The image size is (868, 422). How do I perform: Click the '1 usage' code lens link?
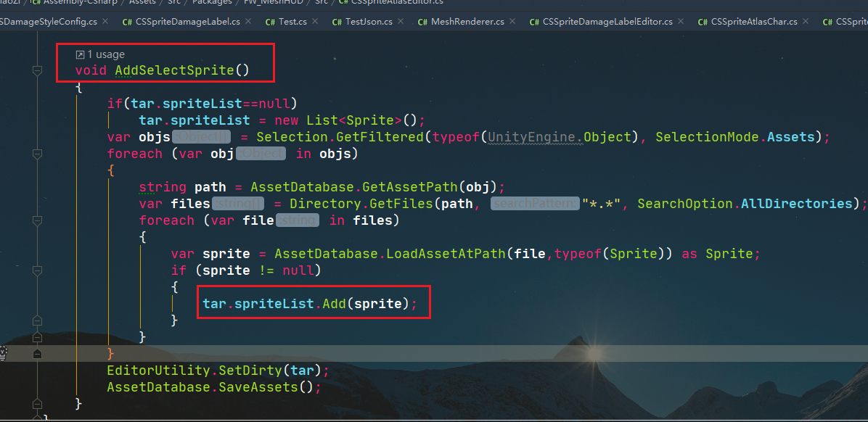[x=105, y=54]
